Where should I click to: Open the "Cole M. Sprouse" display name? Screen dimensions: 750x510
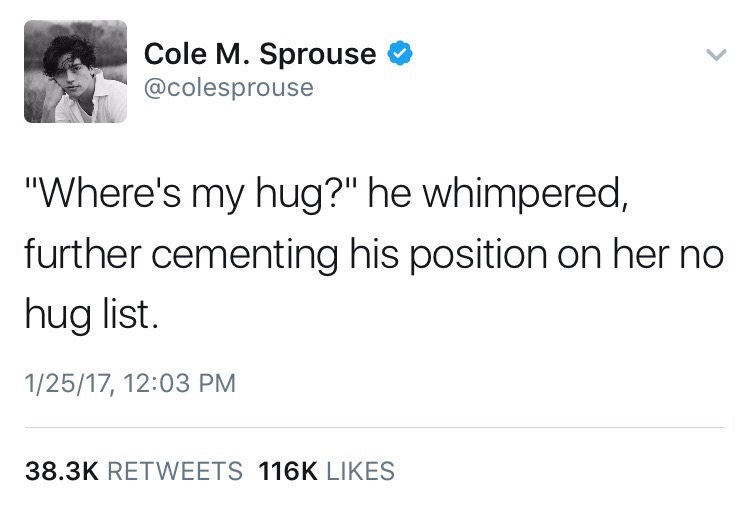260,54
